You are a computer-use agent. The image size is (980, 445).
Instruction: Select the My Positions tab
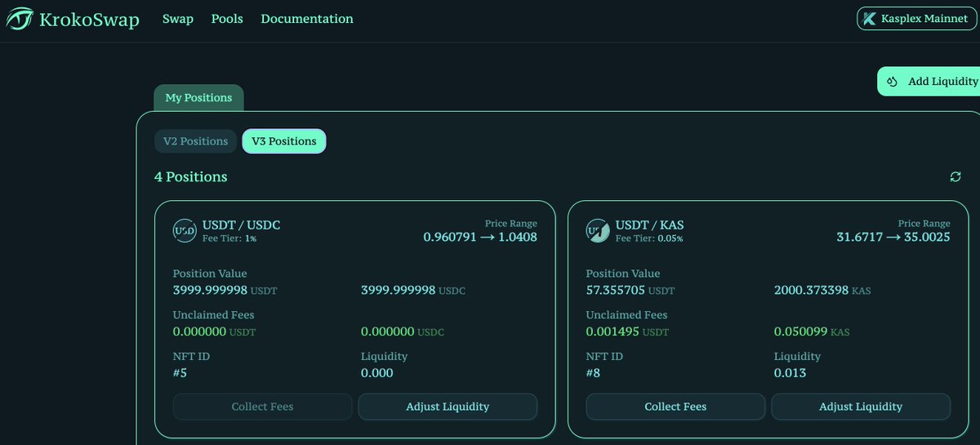[x=198, y=98]
